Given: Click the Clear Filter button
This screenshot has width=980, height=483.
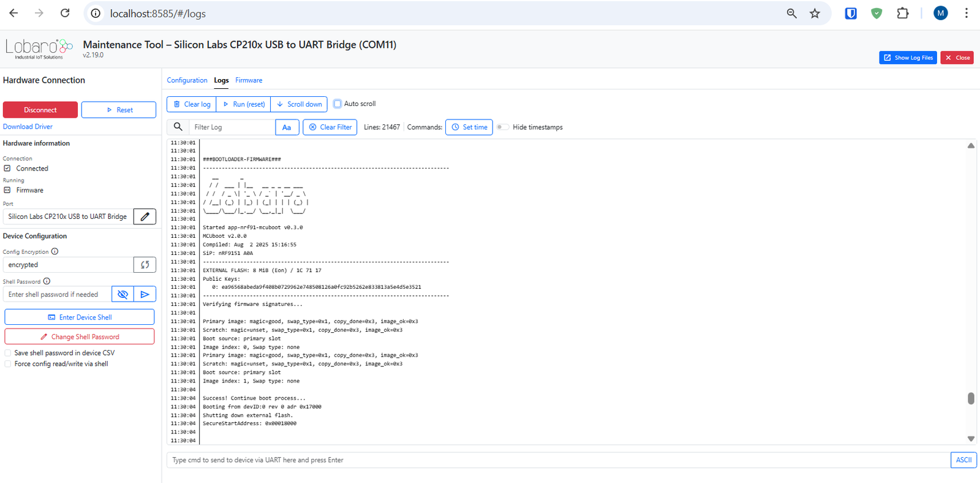Looking at the screenshot, I should pyautogui.click(x=330, y=127).
